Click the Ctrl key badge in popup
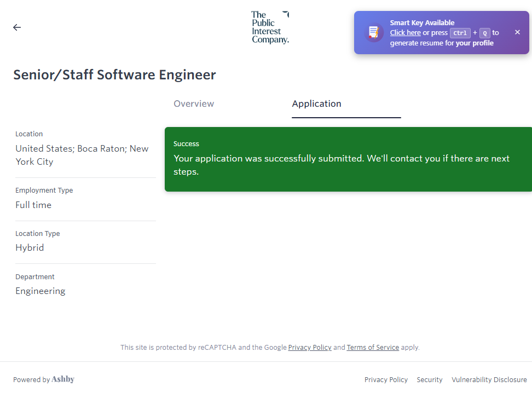532x398 pixels. pos(460,33)
